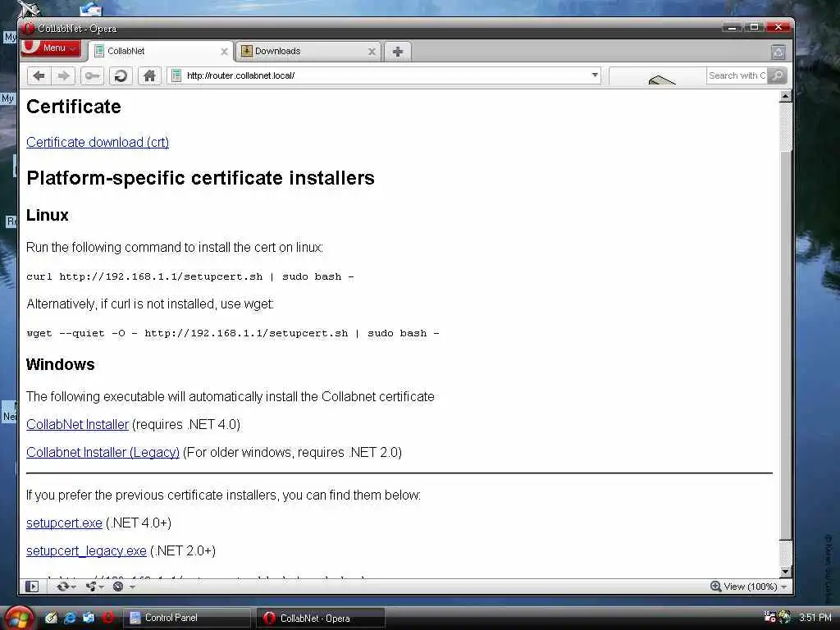Viewport: 840px width, 630px height.
Task: Click the page icon in the address bar
Action: click(176, 75)
